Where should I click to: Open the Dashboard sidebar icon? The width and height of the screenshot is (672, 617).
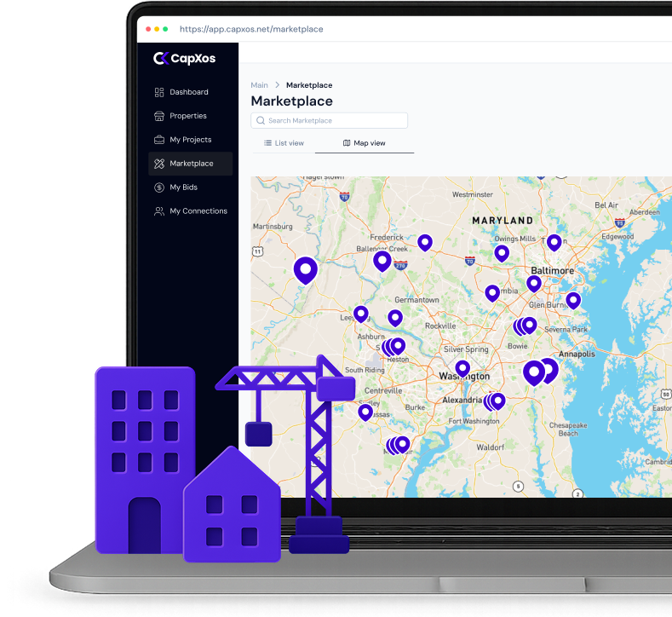point(159,92)
